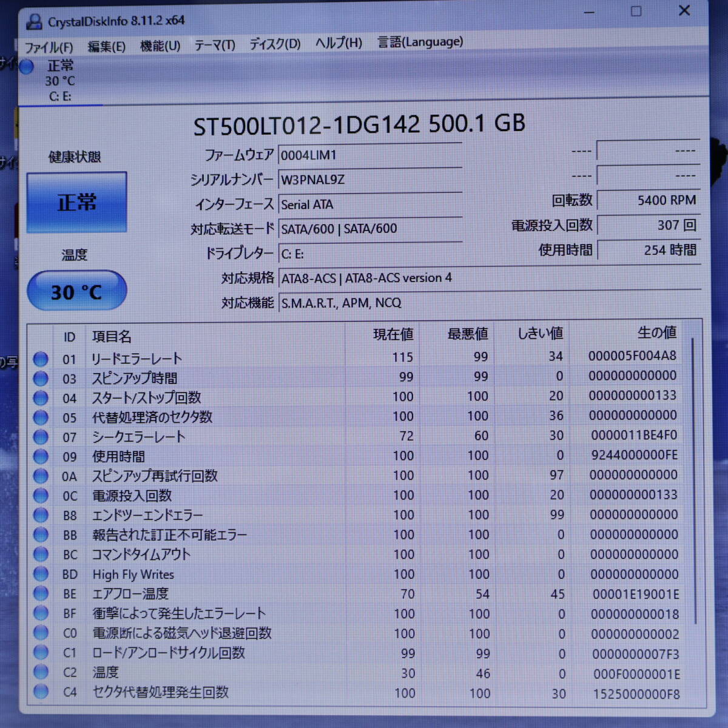Viewport: 728px width, 728px height.
Task: Click the raw value 1525000000F8
Action: 636,693
